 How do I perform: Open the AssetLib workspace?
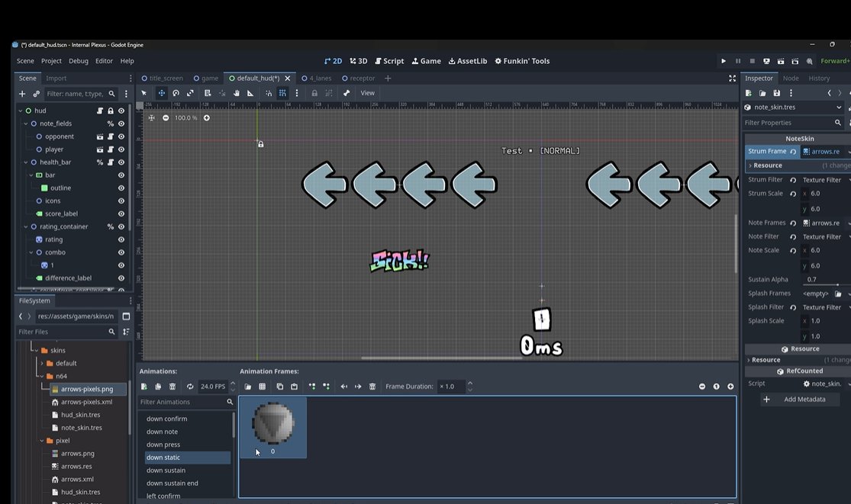click(x=467, y=61)
